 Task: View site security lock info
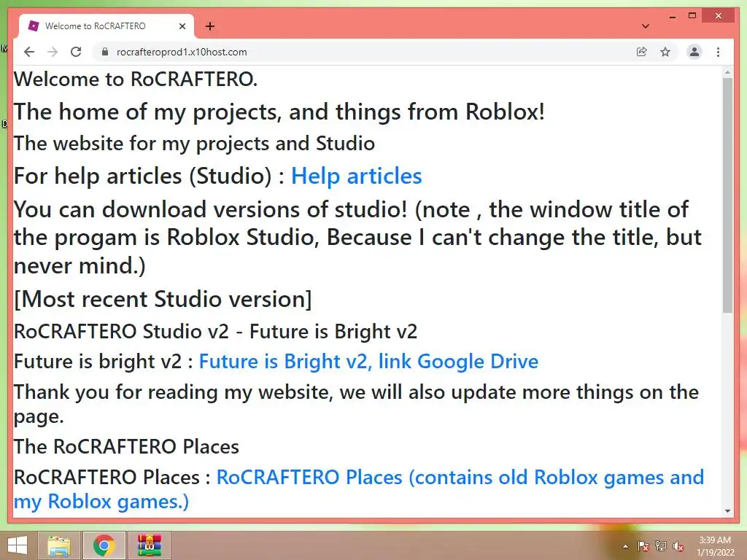click(105, 52)
